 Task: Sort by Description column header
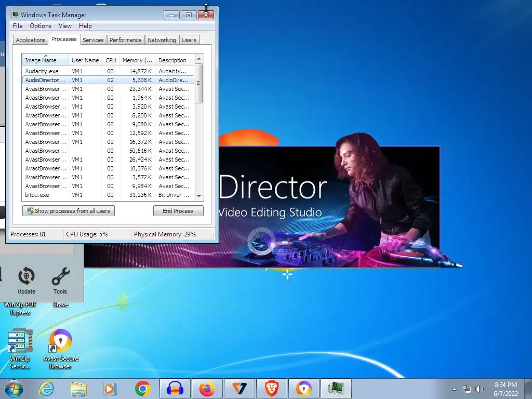click(175, 60)
